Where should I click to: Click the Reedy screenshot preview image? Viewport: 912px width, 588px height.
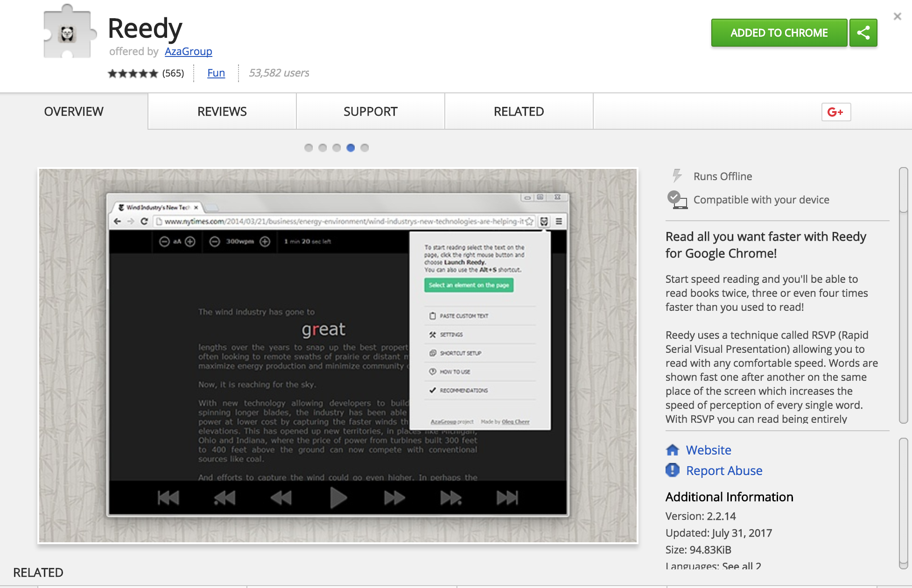(x=338, y=356)
